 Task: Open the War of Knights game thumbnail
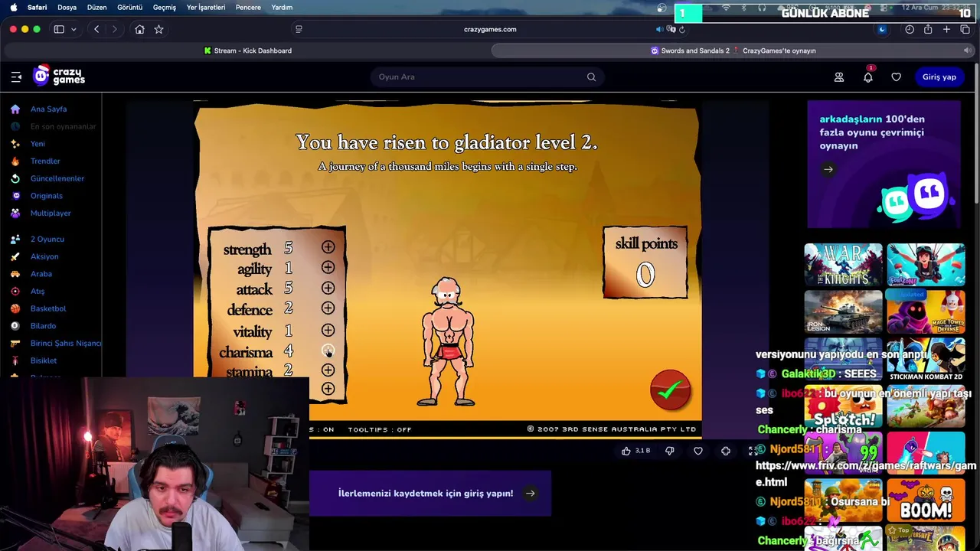point(843,265)
